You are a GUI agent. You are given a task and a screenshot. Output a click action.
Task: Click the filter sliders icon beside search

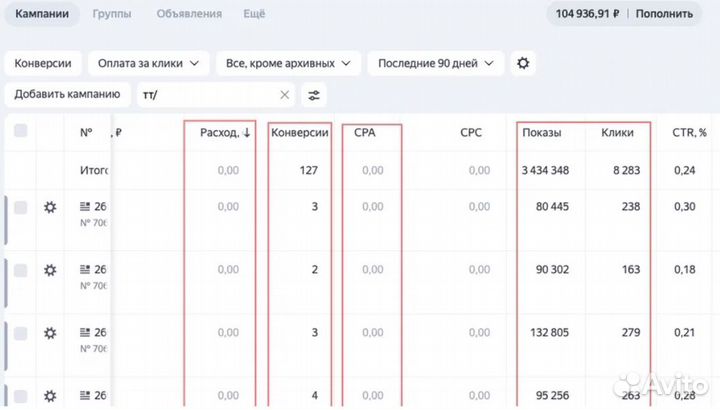[x=315, y=95]
